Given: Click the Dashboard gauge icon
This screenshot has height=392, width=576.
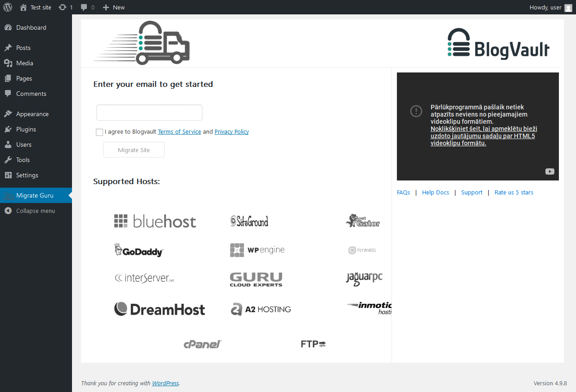Looking at the screenshot, I should pos(8,27).
